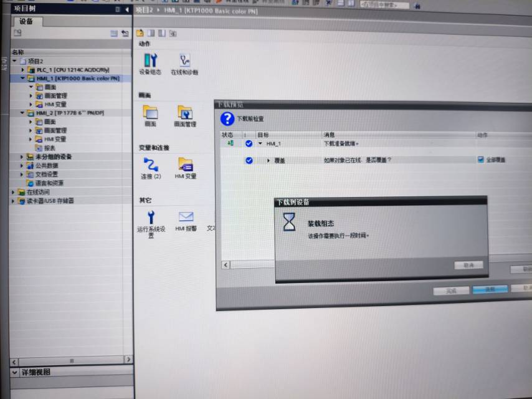Select HMI_2 [TP 177B 6'' PN/DP] tree item
The height and width of the screenshot is (399, 532).
coord(70,113)
